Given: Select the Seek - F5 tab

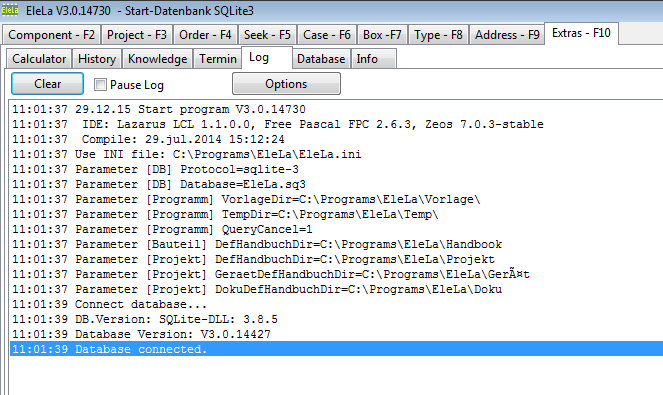Looking at the screenshot, I should [x=267, y=35].
